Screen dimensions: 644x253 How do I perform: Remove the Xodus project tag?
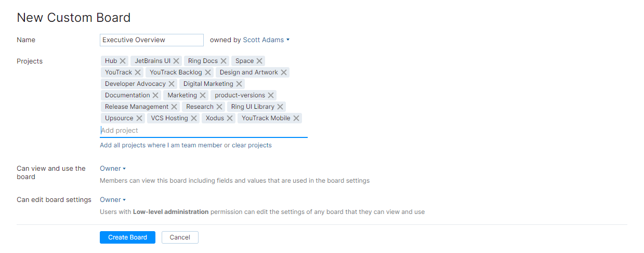click(x=230, y=118)
